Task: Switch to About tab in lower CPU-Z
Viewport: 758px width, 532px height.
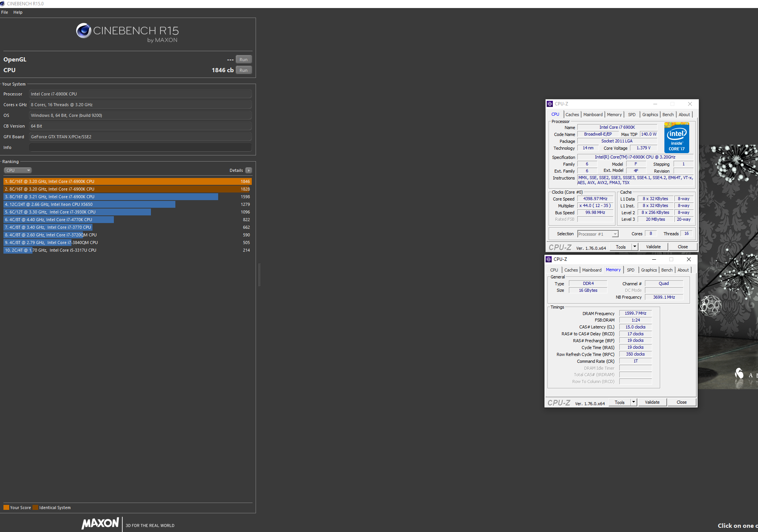Action: click(x=683, y=270)
